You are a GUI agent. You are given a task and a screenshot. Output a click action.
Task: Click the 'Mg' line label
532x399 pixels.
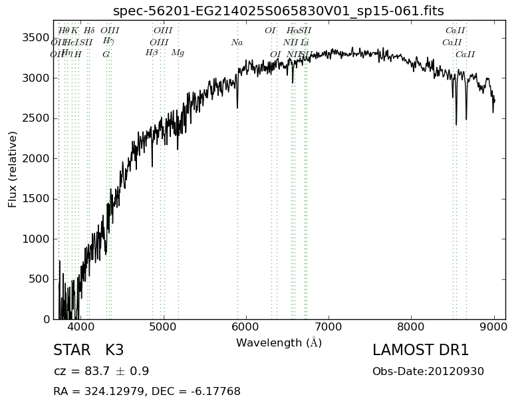click(178, 53)
